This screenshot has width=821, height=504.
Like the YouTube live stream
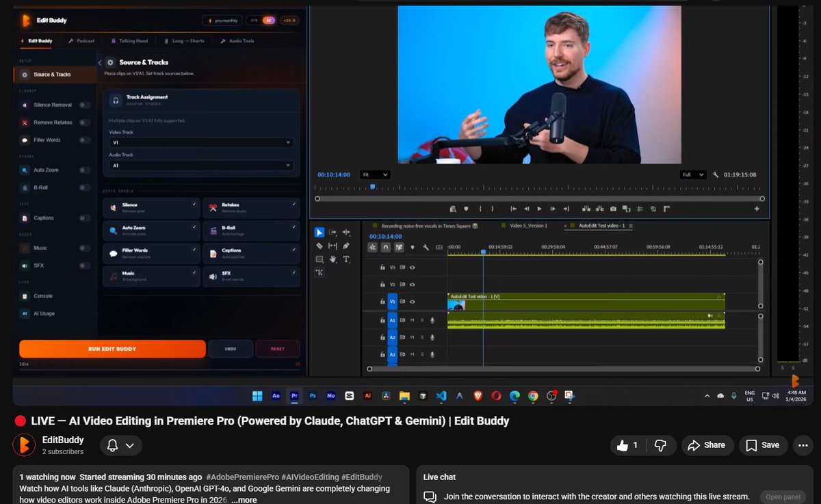click(627, 445)
